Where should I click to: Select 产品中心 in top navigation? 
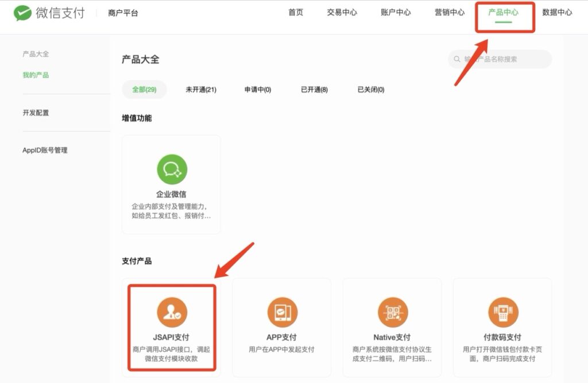503,13
